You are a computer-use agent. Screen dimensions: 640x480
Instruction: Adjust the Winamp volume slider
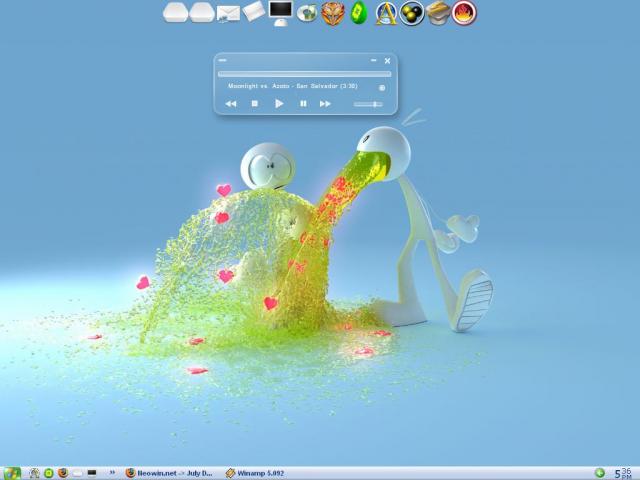368,104
